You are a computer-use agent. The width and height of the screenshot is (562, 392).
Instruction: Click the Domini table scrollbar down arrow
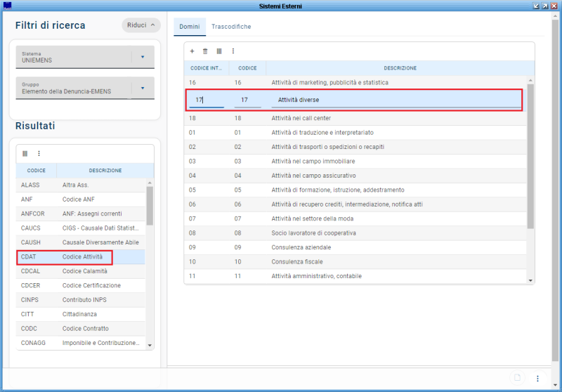(530, 280)
